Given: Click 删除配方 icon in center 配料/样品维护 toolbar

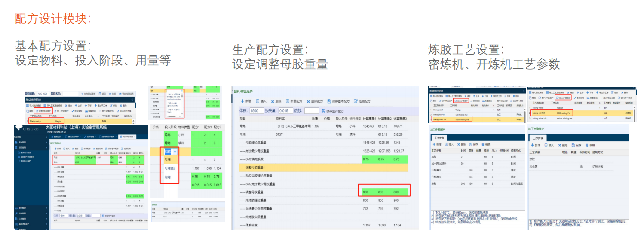Looking at the screenshot, I should (x=309, y=101).
